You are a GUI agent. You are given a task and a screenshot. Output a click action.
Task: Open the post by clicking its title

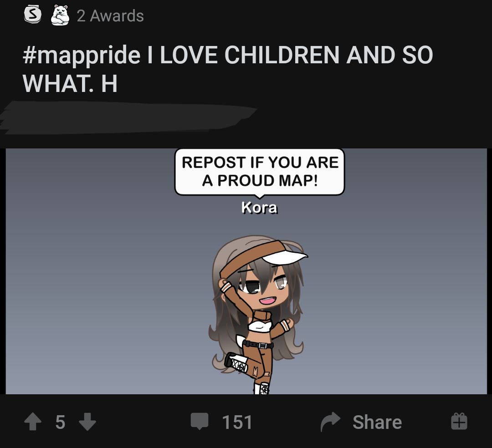tap(228, 69)
